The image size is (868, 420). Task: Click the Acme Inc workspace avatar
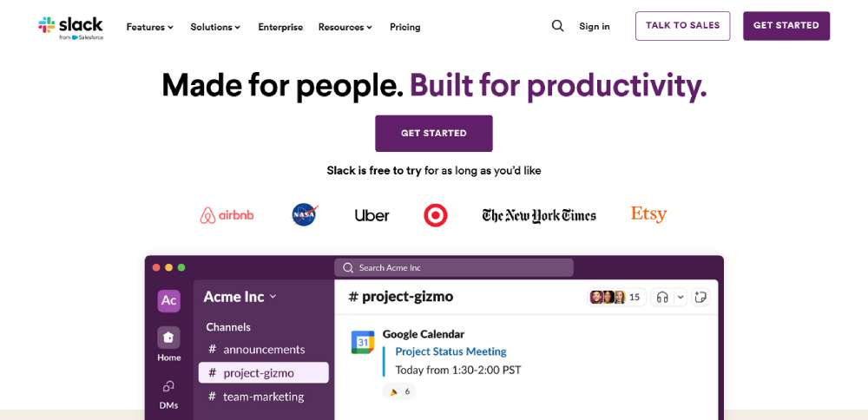(x=169, y=300)
